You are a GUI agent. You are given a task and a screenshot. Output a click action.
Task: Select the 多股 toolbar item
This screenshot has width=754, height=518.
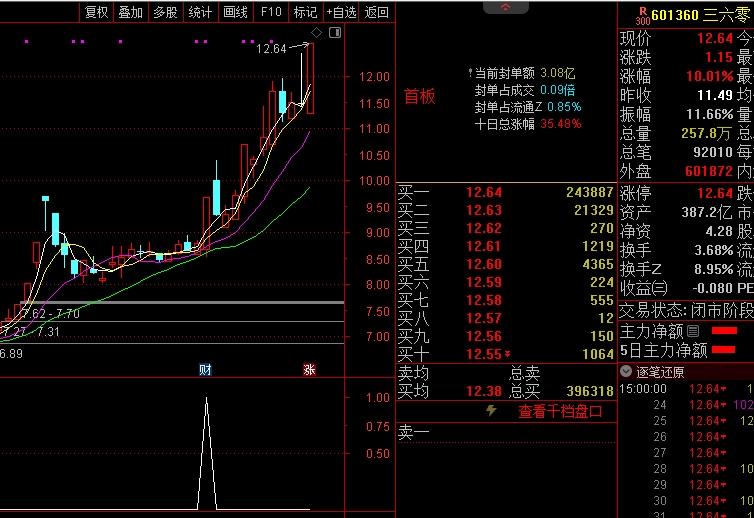165,12
